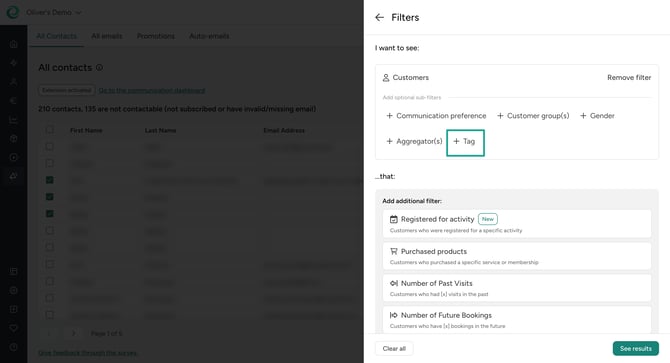The height and width of the screenshot is (363, 670).
Task: Click the Number of Past Visits icon
Action: click(x=394, y=283)
